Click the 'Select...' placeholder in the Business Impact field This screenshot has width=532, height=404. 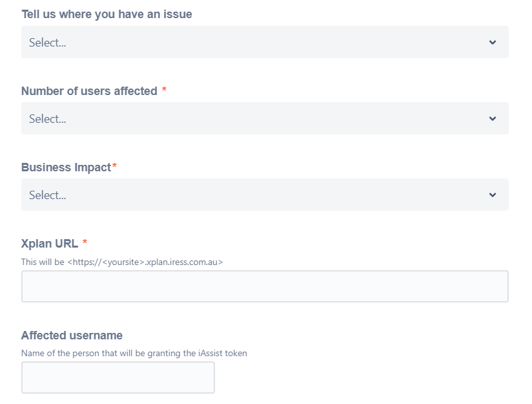[x=48, y=195]
